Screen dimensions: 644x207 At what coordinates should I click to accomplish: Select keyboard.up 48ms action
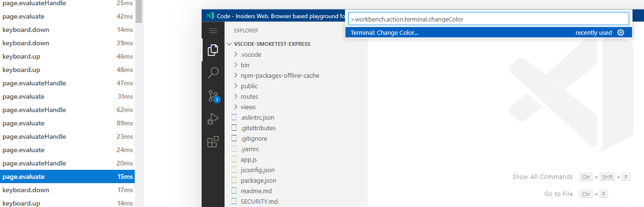tap(67, 70)
